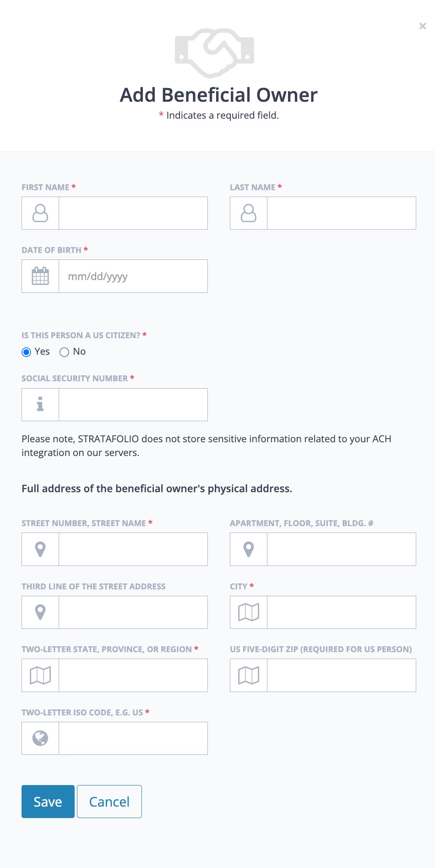Open the Date of Birth mm/dd/yyyy field
This screenshot has height=868, width=435.
tap(133, 276)
